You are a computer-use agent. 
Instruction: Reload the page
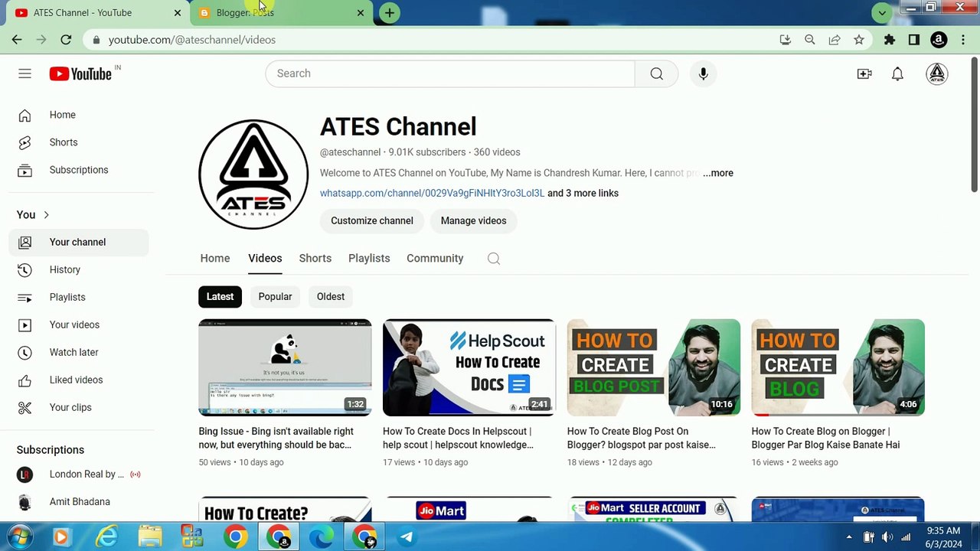click(66, 40)
